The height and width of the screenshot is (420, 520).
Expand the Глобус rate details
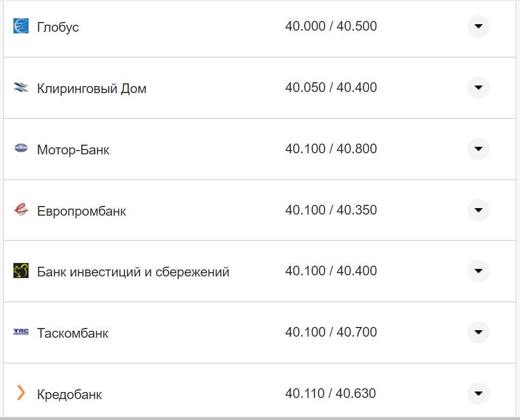tap(478, 26)
